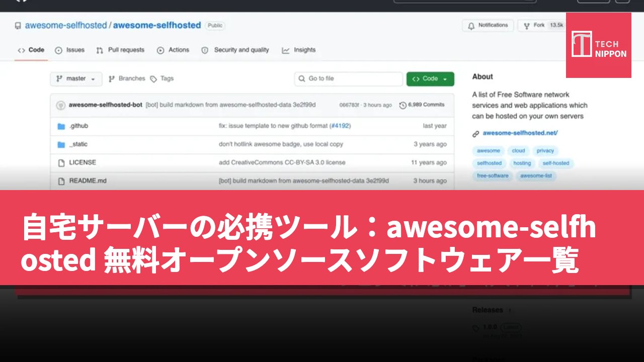The width and height of the screenshot is (644, 362).
Task: Open commit 'add CreativeCommons CC-BY-SA 3.0 license'
Action: pyautogui.click(x=282, y=162)
